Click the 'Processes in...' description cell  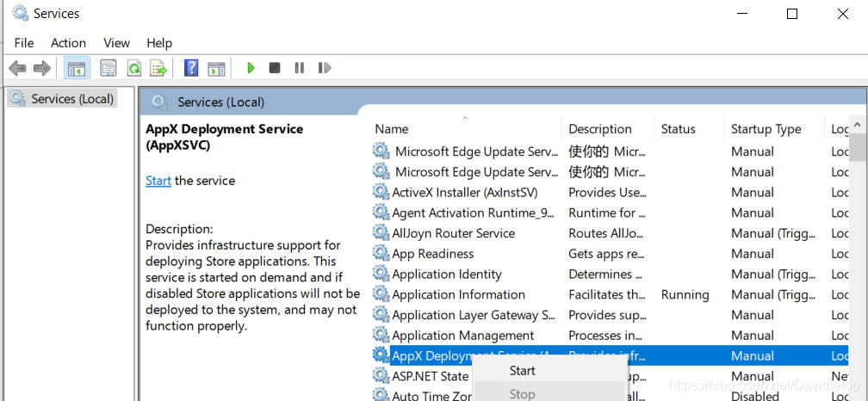point(606,336)
